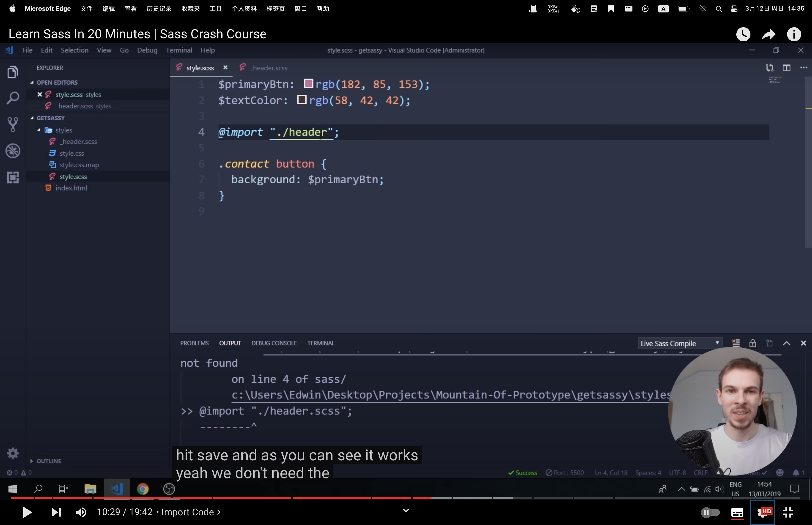Open editor More Actions ellipsis
The image size is (812, 525).
tap(804, 68)
